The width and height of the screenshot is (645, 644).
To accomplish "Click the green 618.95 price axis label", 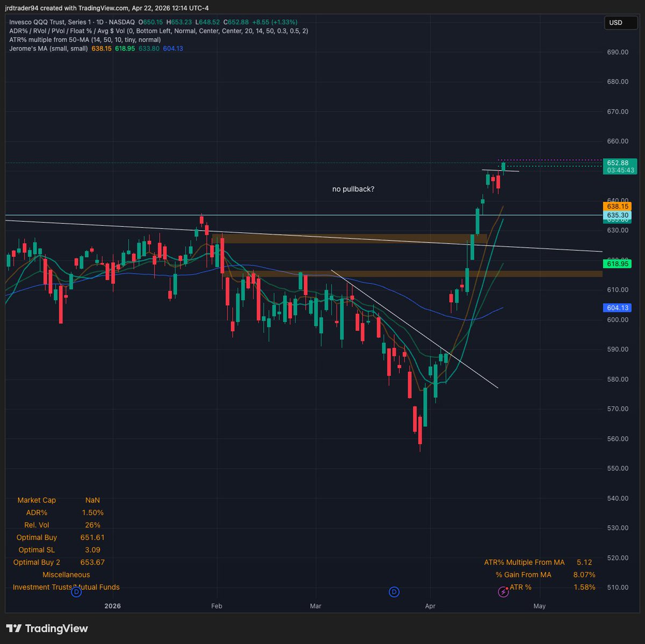I will pyautogui.click(x=618, y=264).
